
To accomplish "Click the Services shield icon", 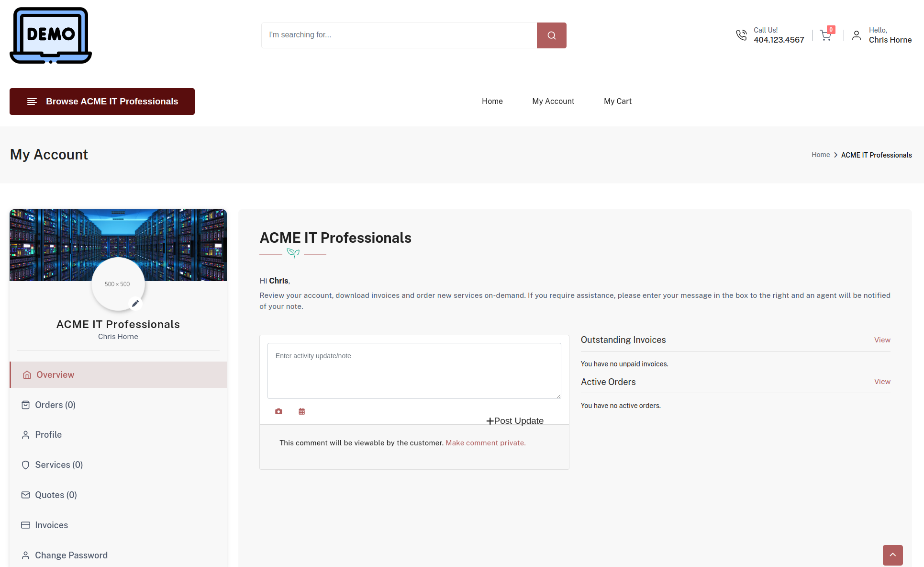I will (26, 465).
